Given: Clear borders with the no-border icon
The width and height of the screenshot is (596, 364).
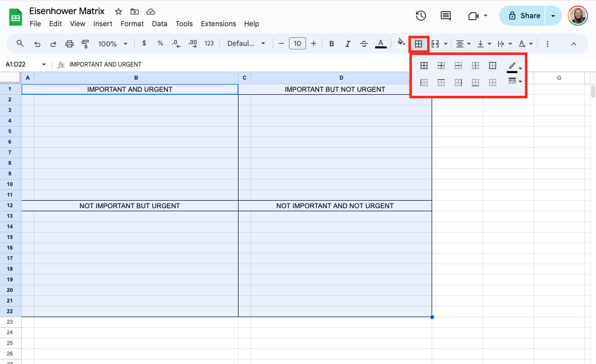Looking at the screenshot, I should coord(493,83).
